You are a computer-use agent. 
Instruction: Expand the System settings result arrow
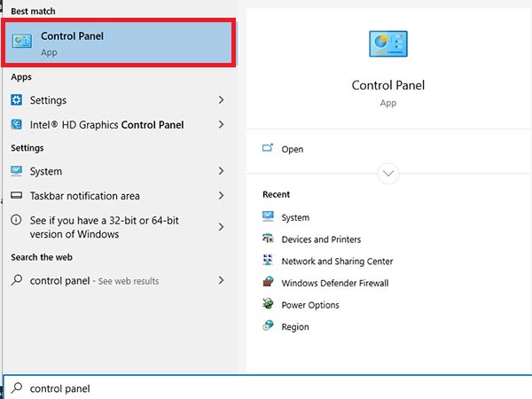221,171
